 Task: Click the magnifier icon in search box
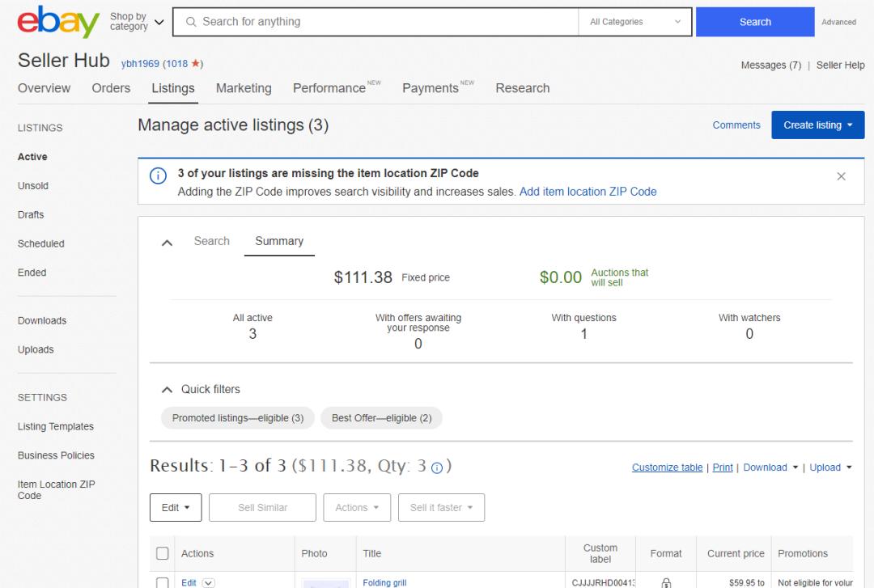click(192, 22)
